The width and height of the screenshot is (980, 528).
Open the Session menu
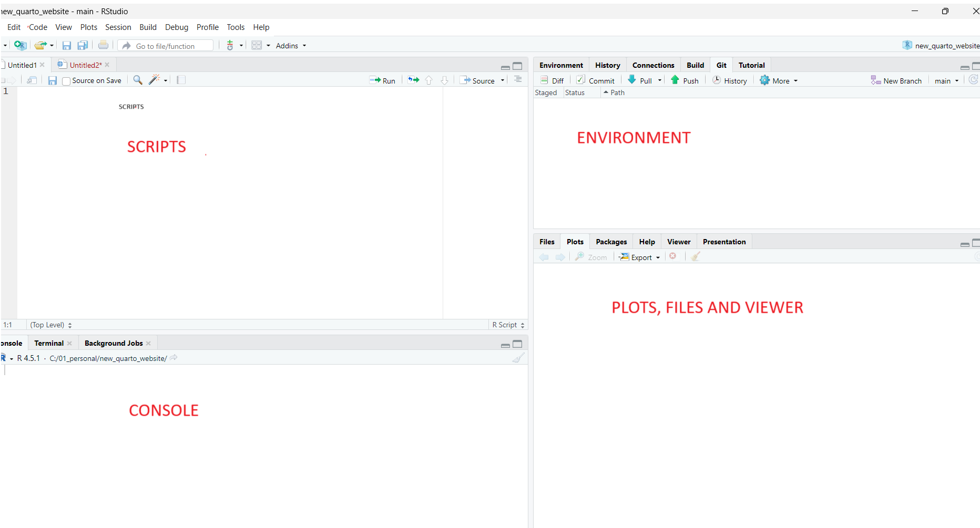coord(118,27)
